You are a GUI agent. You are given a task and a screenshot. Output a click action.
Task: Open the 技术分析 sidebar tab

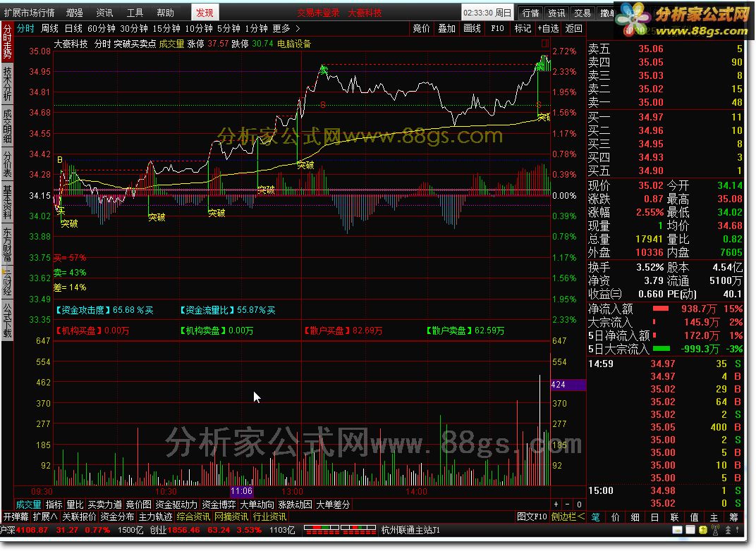tap(7, 83)
